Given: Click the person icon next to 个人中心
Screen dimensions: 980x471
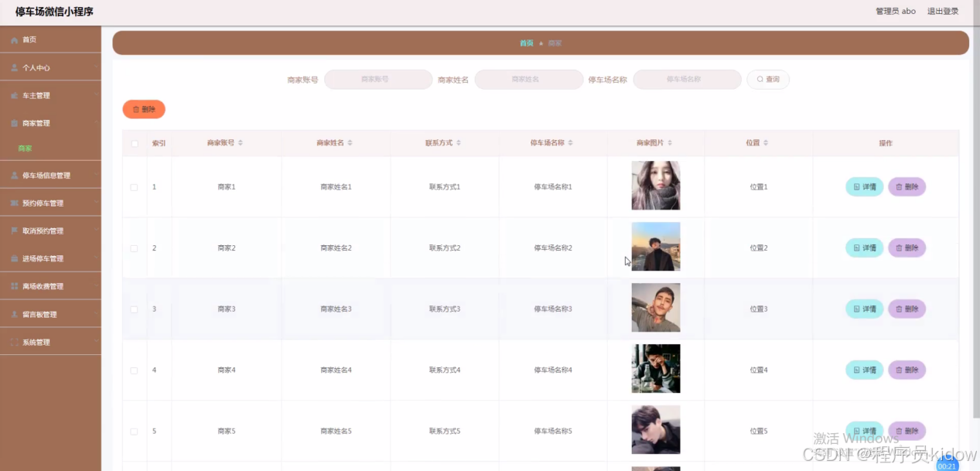Looking at the screenshot, I should [15, 67].
